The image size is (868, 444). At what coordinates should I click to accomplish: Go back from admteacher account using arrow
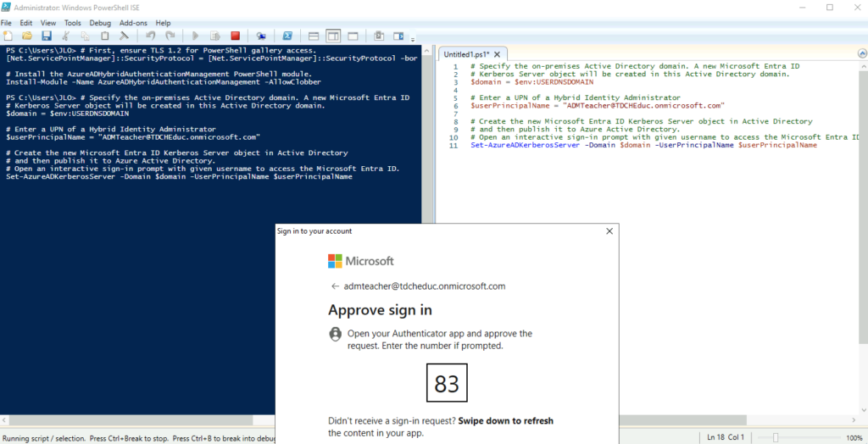pos(335,286)
